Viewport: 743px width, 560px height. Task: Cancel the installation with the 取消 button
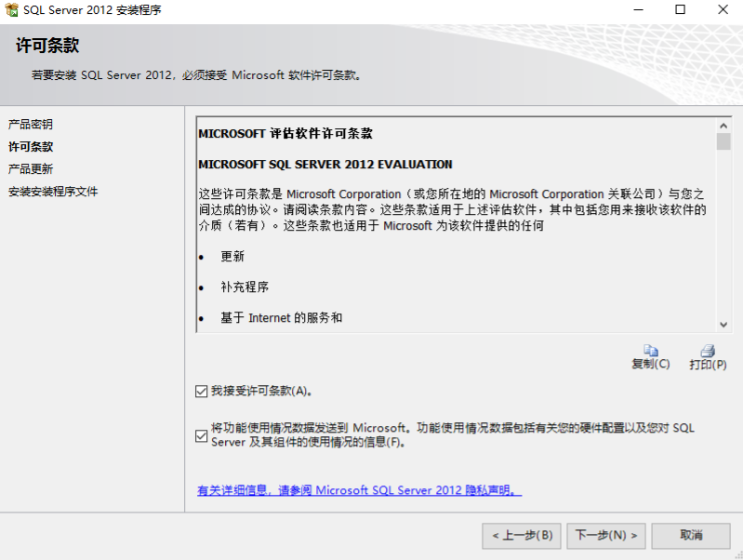click(x=691, y=536)
